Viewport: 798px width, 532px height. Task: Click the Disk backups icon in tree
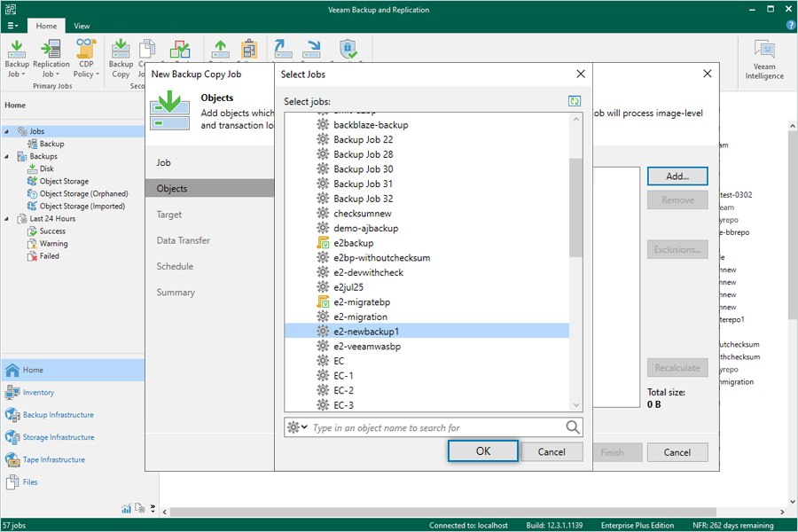pos(32,168)
